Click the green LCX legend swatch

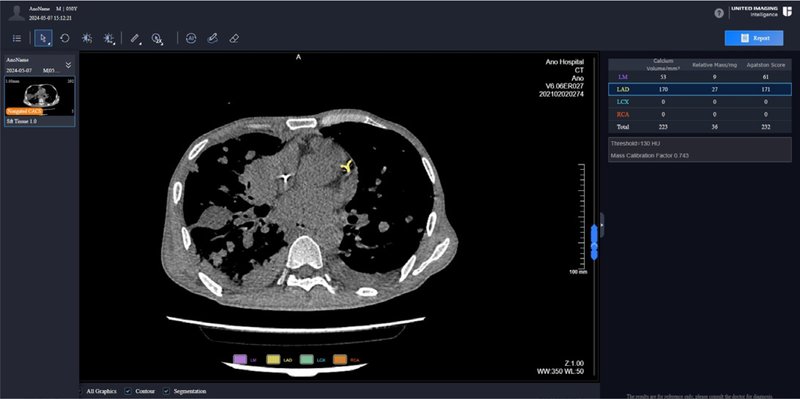[x=306, y=359]
